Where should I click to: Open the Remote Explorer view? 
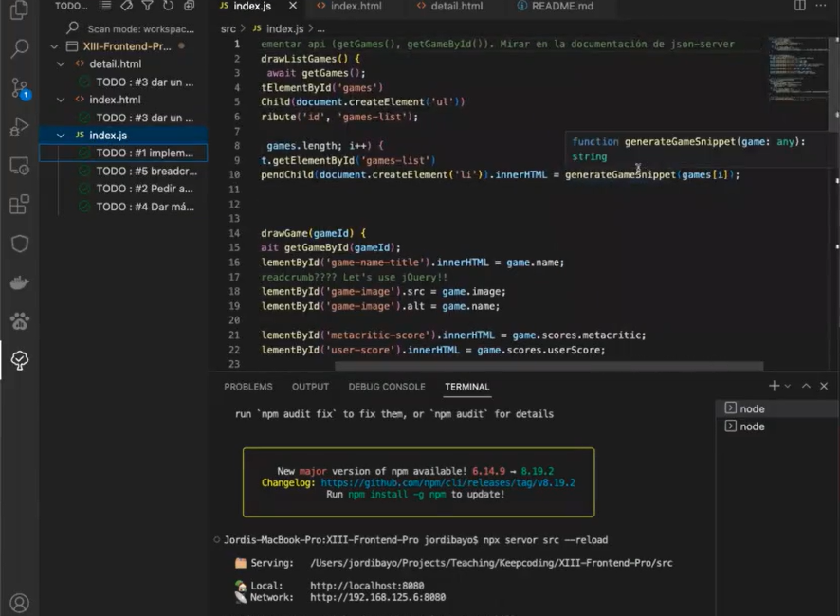(19, 166)
